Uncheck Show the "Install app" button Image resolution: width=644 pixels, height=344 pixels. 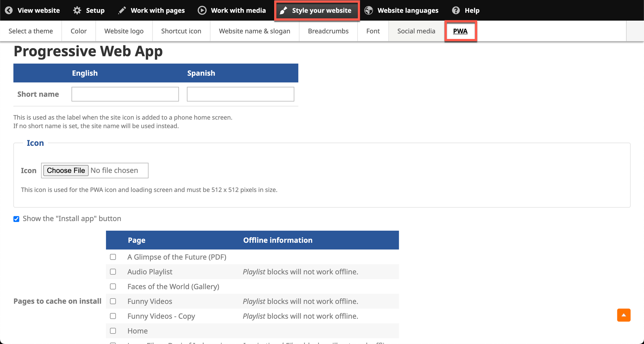(x=16, y=219)
